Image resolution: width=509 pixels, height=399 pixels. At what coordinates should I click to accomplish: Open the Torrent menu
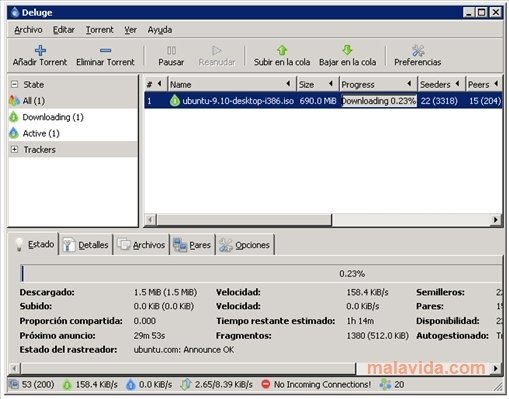[x=100, y=30]
